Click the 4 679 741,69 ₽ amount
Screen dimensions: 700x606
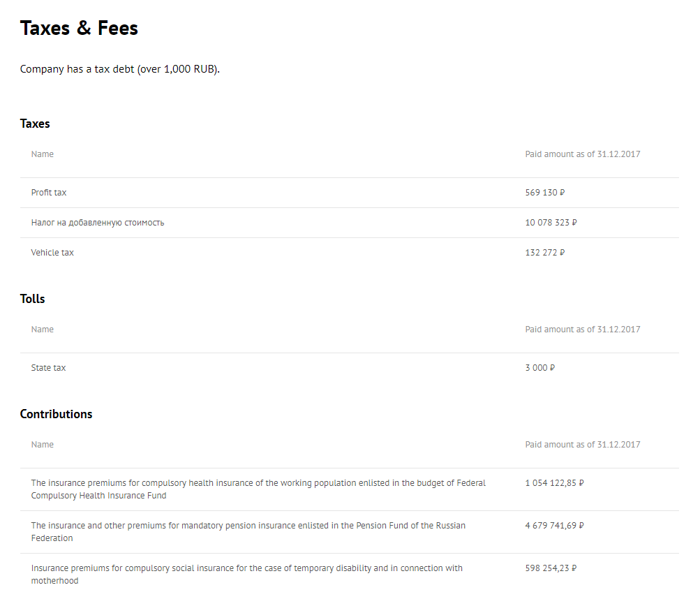(x=554, y=525)
